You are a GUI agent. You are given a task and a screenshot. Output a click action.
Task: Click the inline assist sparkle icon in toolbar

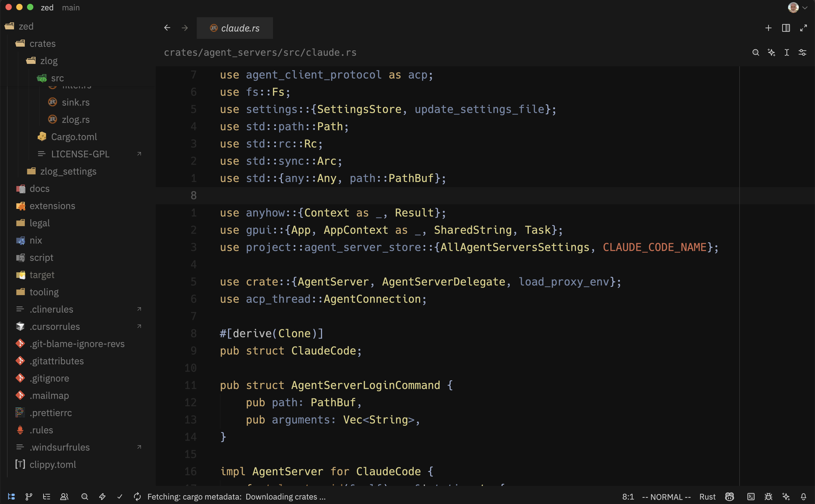point(771,52)
